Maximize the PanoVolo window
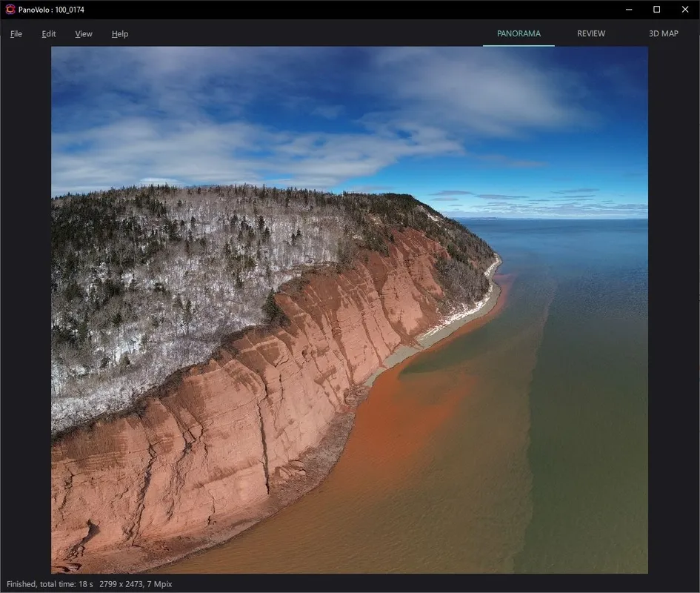700x593 pixels. click(656, 10)
